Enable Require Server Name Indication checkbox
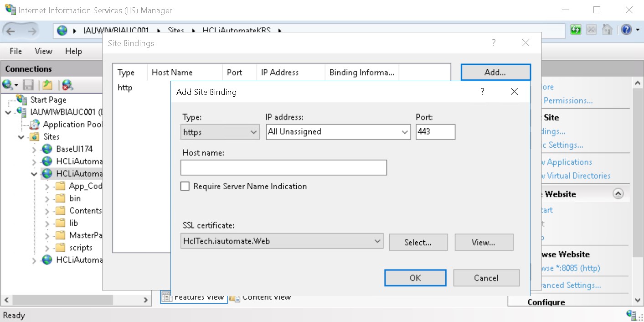This screenshot has width=644, height=322. click(x=185, y=186)
